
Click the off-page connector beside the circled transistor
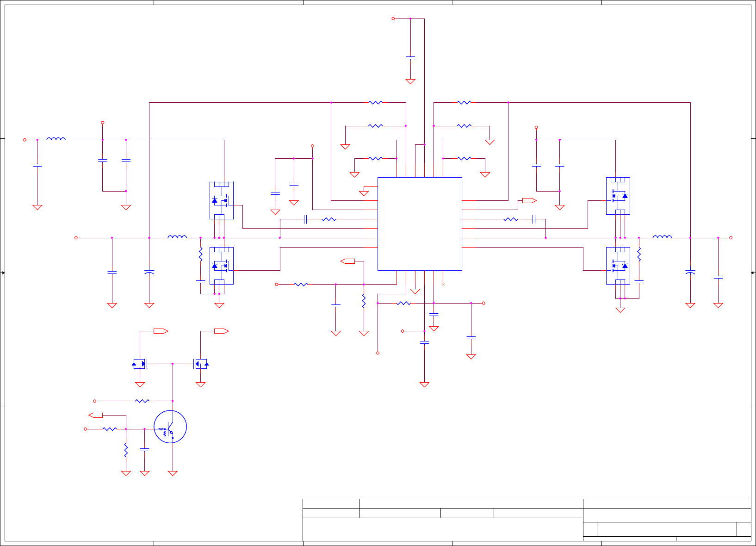click(x=95, y=415)
